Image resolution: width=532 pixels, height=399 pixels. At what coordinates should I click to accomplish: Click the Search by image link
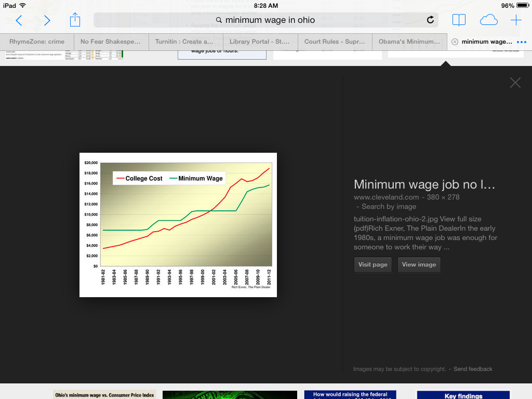(389, 206)
